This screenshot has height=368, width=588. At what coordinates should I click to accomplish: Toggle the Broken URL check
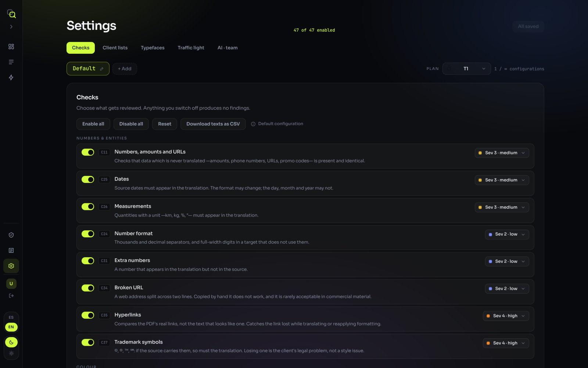(x=88, y=288)
